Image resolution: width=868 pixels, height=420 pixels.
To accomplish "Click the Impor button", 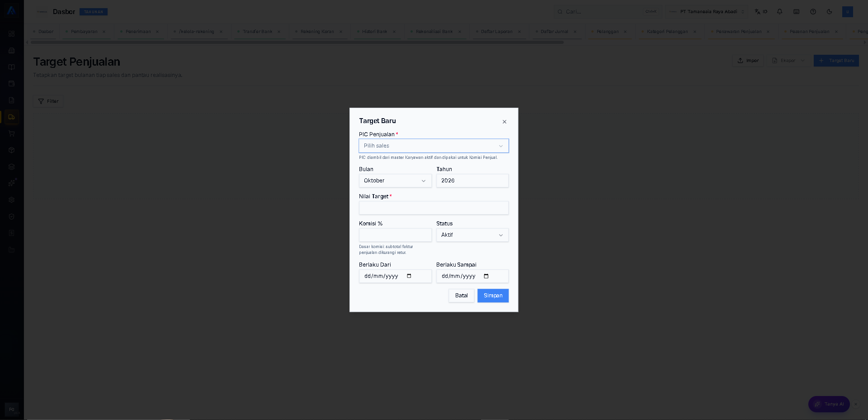I will (748, 61).
